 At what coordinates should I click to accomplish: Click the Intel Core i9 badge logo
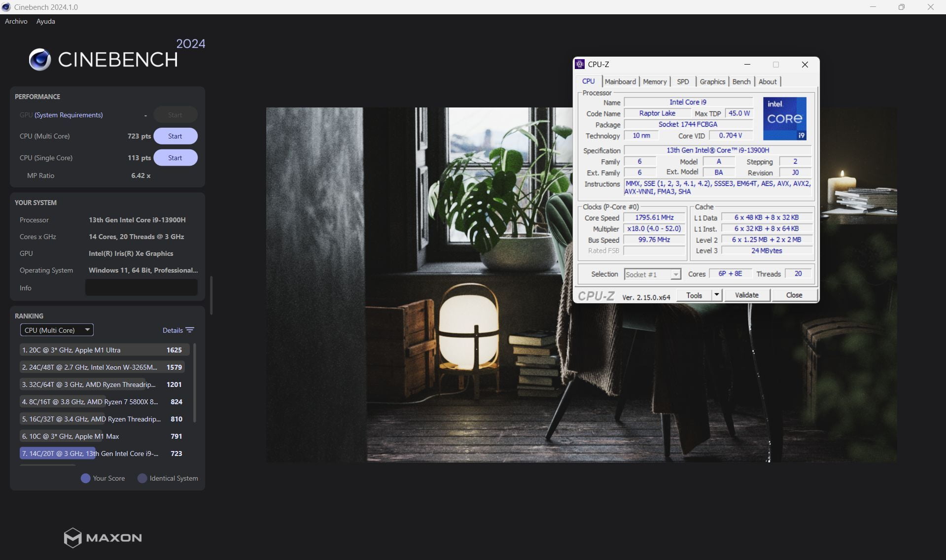point(785,118)
